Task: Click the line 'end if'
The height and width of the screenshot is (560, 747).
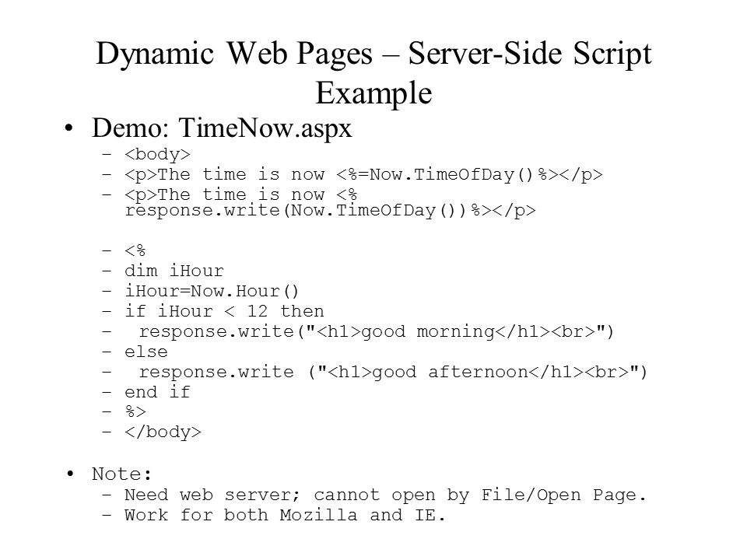Action: point(157,392)
